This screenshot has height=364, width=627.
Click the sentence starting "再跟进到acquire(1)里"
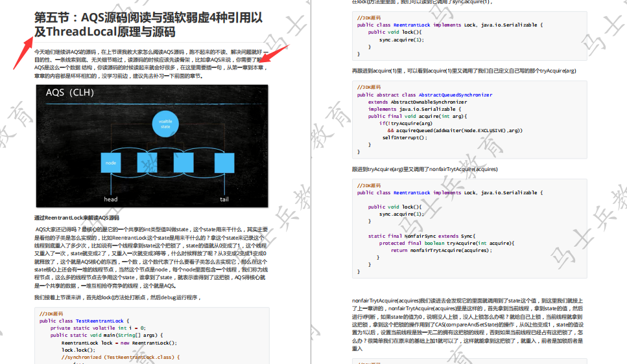pyautogui.click(x=464, y=71)
